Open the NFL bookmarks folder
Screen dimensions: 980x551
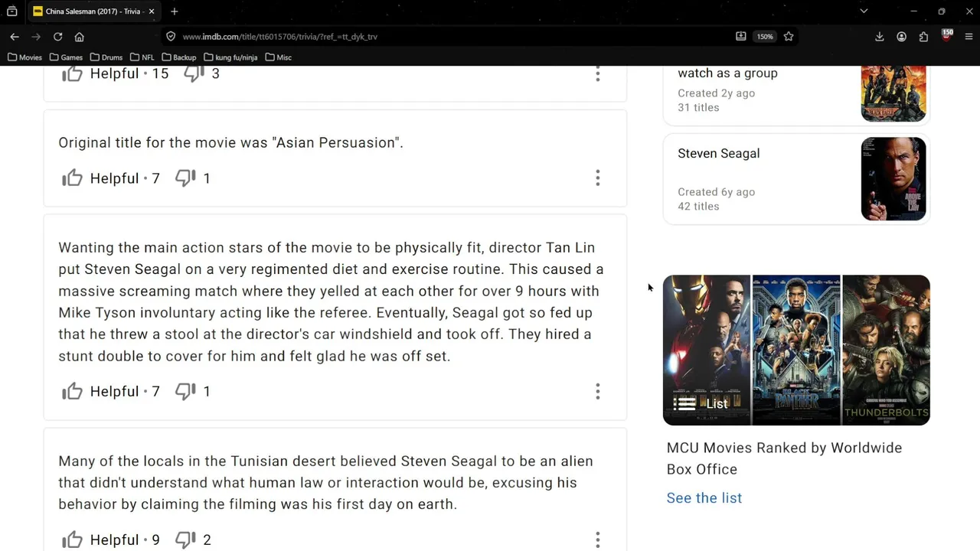142,57
